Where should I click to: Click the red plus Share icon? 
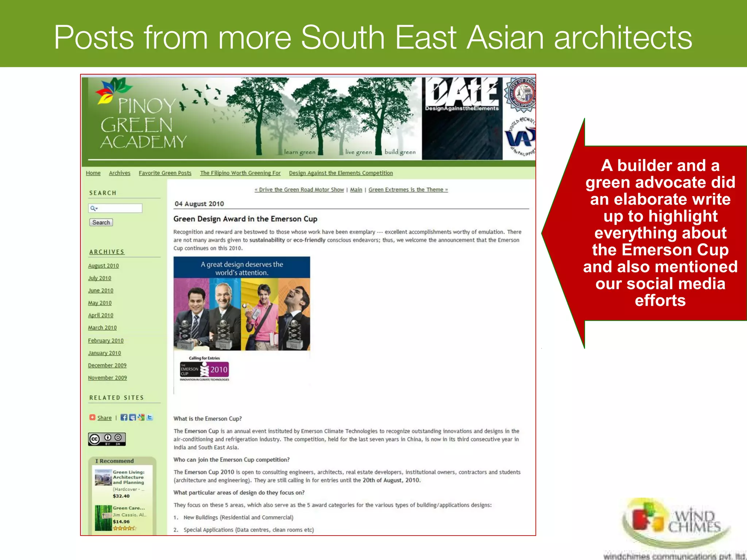click(92, 417)
